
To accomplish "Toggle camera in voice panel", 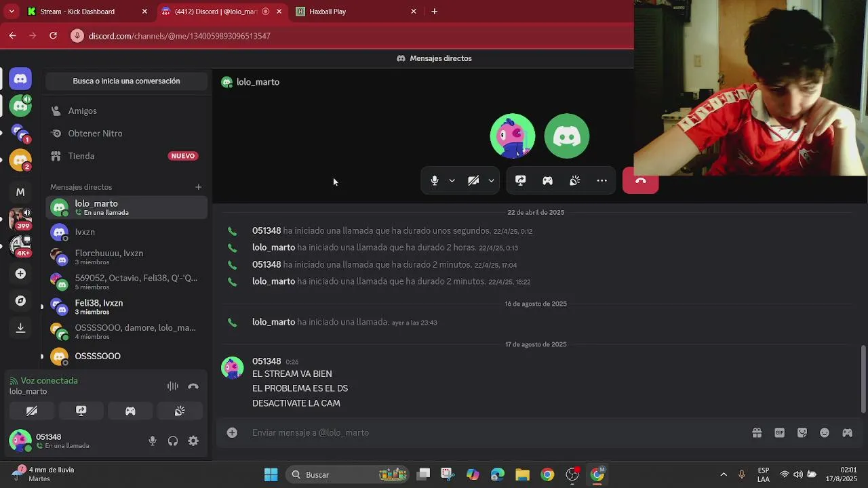I will tap(32, 411).
